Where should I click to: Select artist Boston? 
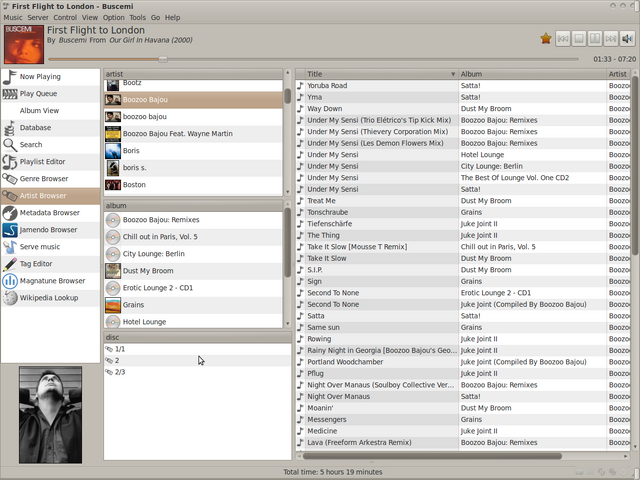pyautogui.click(x=193, y=185)
